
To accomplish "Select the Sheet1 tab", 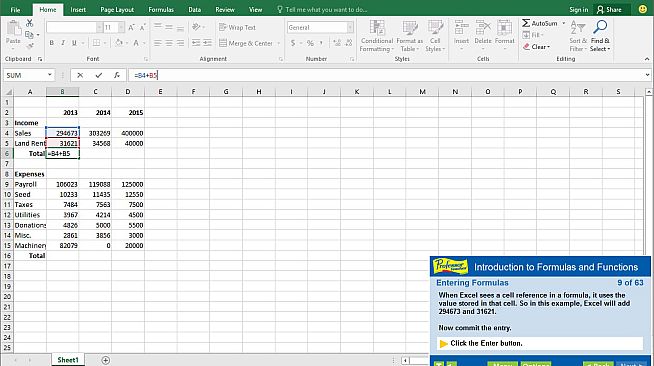I will click(x=68, y=360).
